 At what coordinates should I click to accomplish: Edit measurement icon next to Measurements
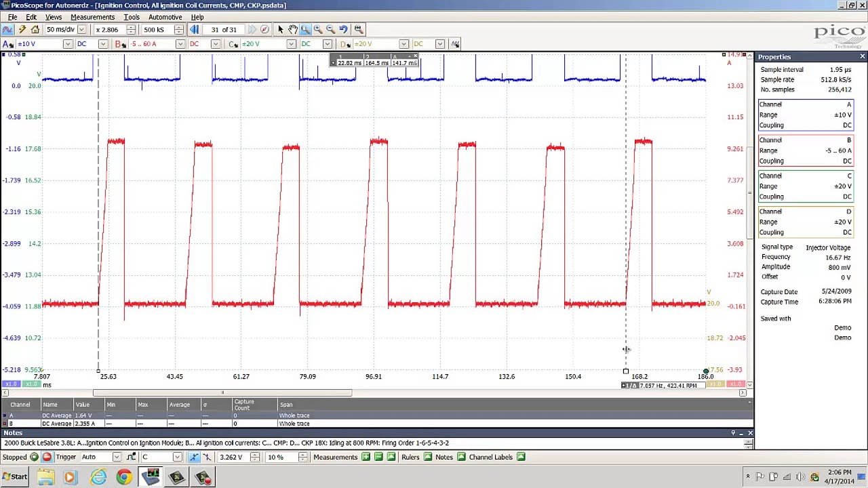391,457
